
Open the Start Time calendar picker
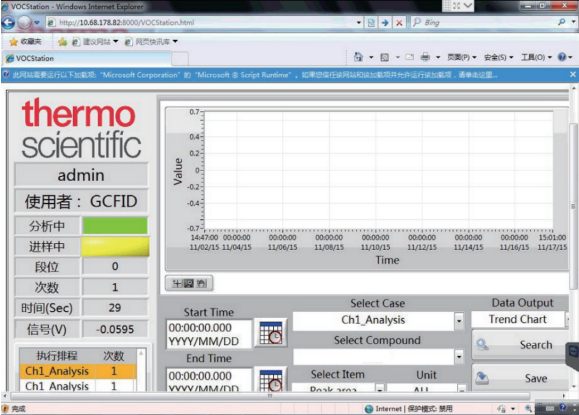pos(271,333)
